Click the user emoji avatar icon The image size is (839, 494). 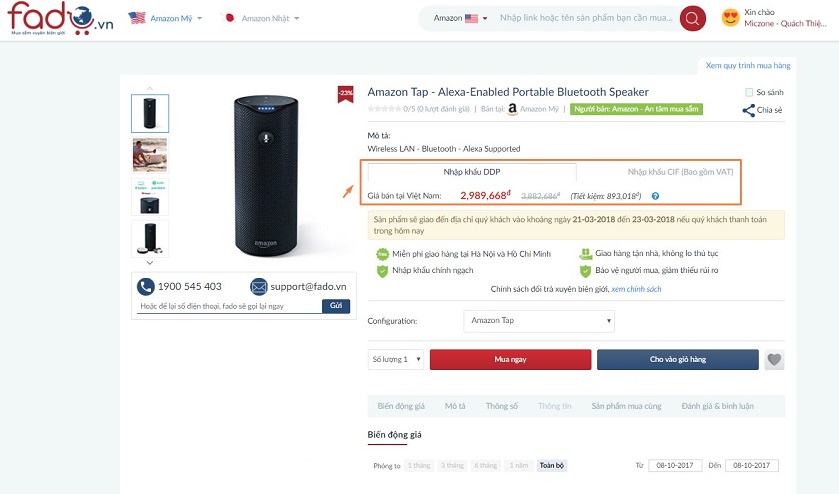[730, 18]
